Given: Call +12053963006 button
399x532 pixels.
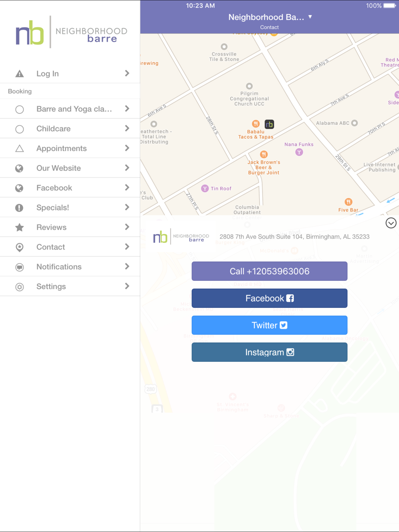Looking at the screenshot, I should 269,271.
